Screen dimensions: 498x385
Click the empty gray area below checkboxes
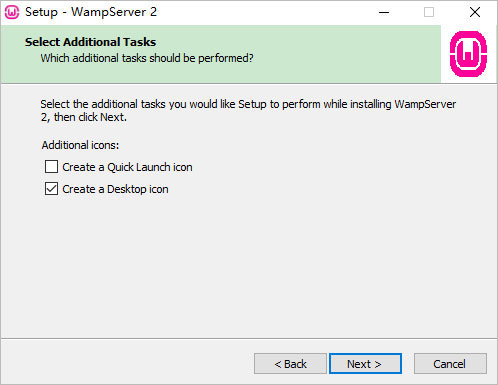click(x=248, y=267)
